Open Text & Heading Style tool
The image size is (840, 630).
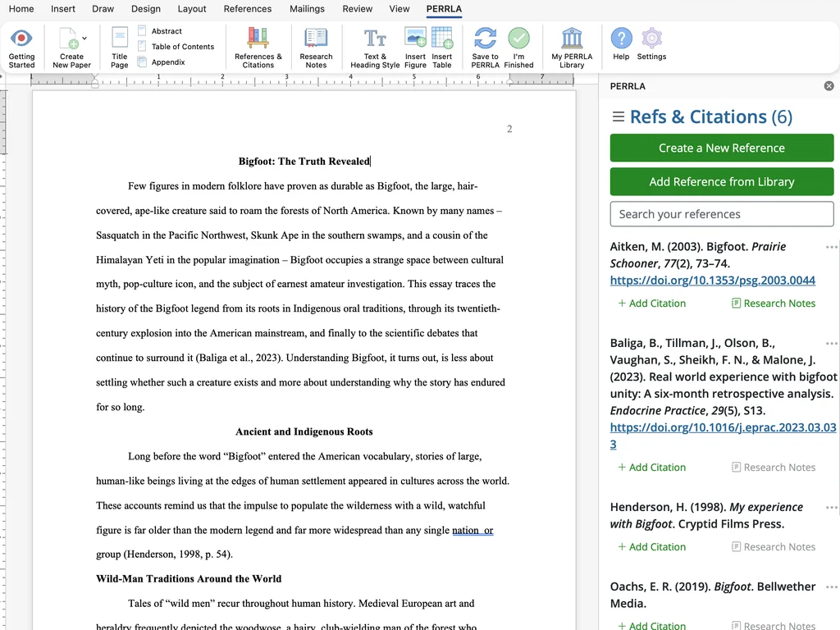(375, 47)
